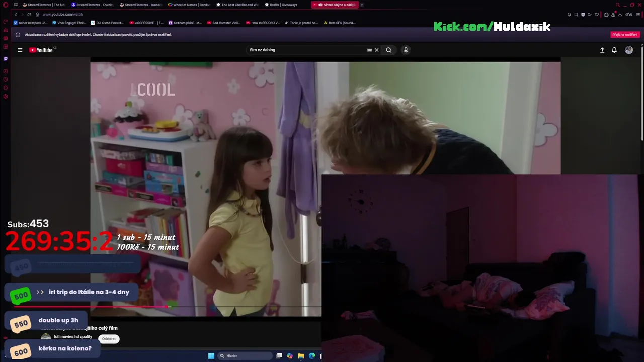Search open tabs with the red magnifier icon
The height and width of the screenshot is (362, 644).
pos(618,5)
